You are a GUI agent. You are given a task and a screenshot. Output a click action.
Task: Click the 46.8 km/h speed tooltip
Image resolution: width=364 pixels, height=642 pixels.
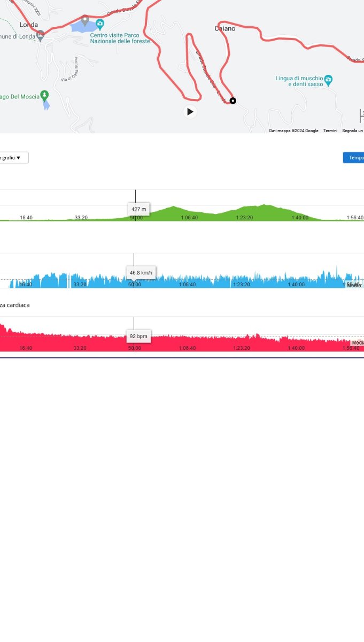(141, 273)
